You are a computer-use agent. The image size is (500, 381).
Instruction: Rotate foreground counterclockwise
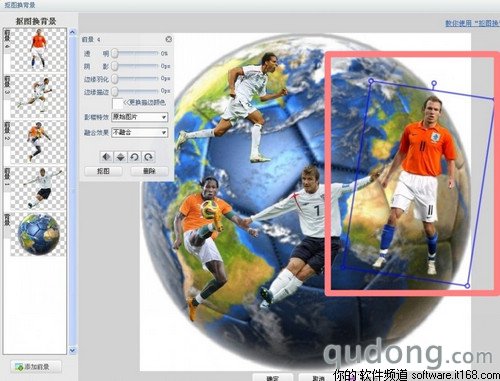[134, 157]
